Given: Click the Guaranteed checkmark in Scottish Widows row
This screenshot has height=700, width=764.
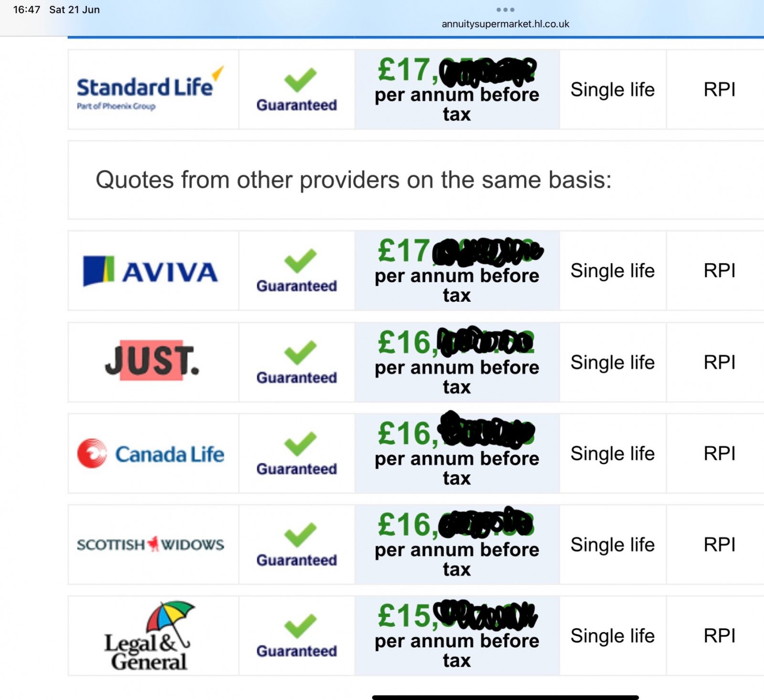Looking at the screenshot, I should [300, 535].
